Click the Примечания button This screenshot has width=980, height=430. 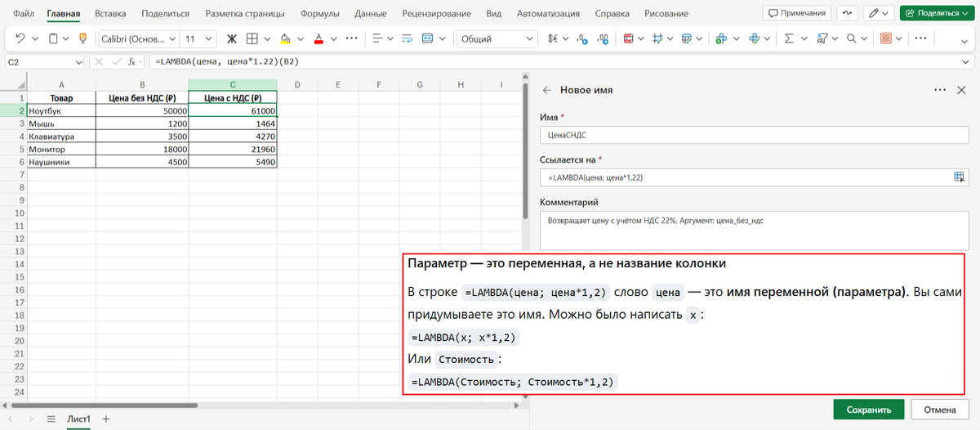797,13
